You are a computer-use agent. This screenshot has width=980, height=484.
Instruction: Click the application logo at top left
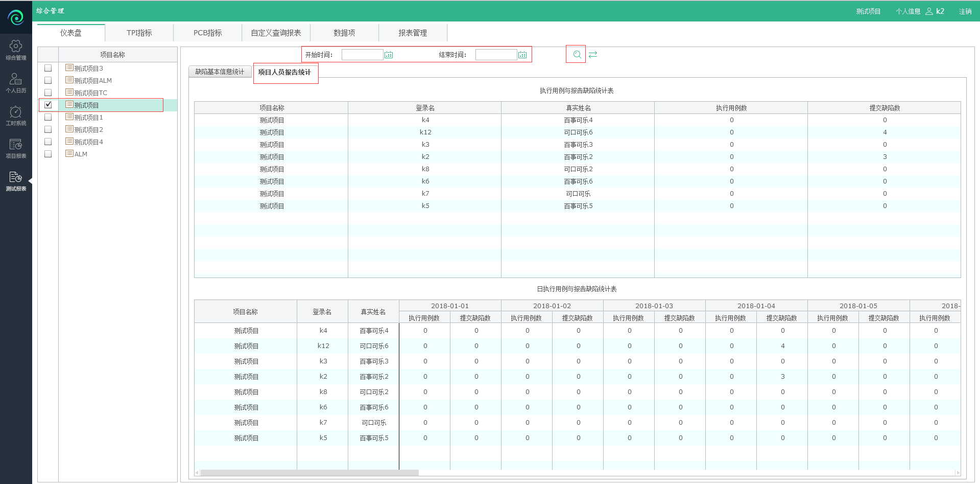[16, 17]
